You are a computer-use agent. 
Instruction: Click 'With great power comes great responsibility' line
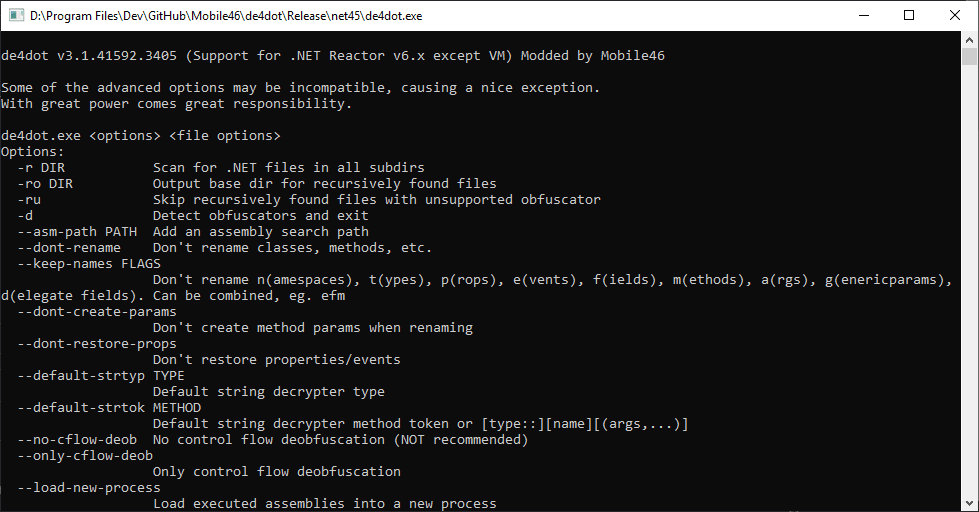click(177, 104)
